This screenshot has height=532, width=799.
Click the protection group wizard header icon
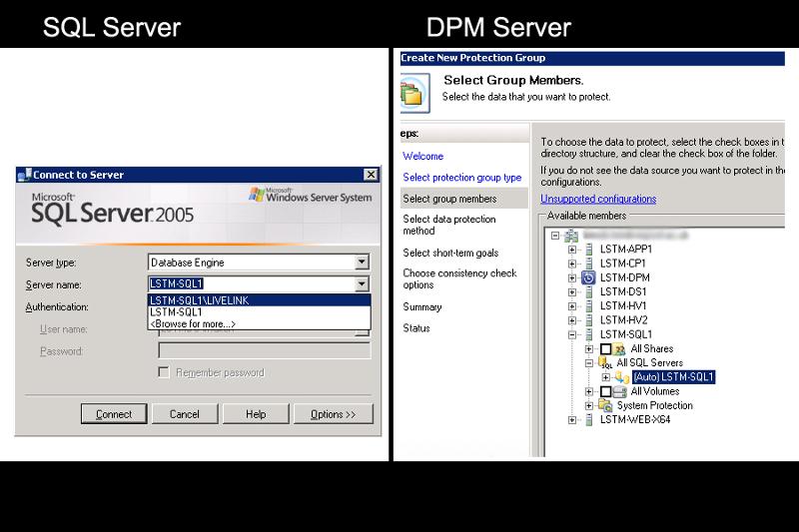coord(414,93)
